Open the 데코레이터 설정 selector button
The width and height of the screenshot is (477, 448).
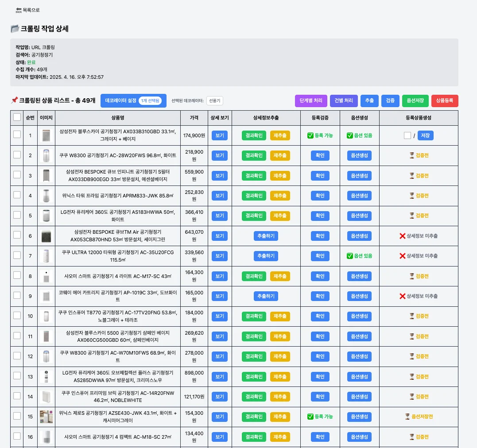pos(133,100)
